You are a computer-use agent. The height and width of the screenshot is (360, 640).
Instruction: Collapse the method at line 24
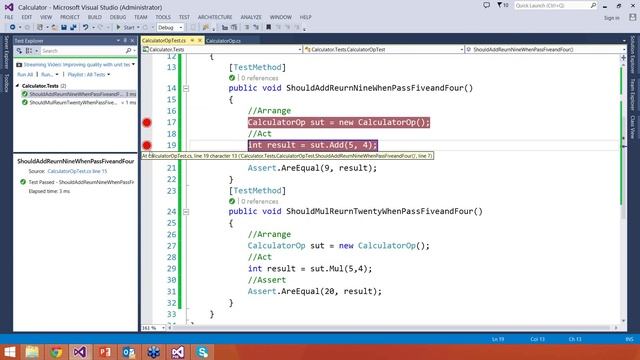pyautogui.click(x=186, y=212)
